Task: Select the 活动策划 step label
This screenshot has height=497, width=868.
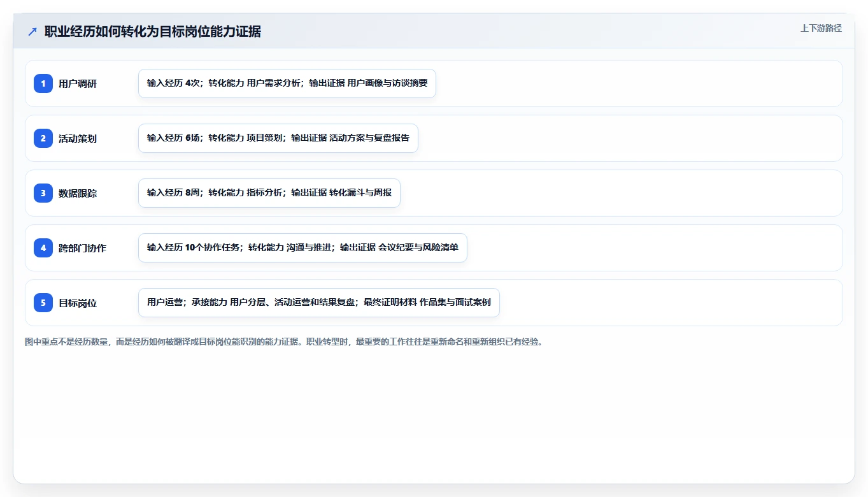Action: (78, 138)
